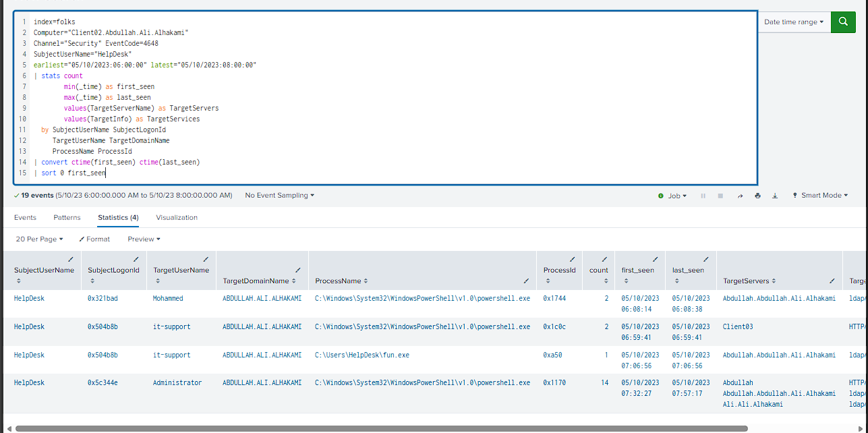Open the 20 Per Page dropdown
The width and height of the screenshot is (868, 433).
(39, 239)
